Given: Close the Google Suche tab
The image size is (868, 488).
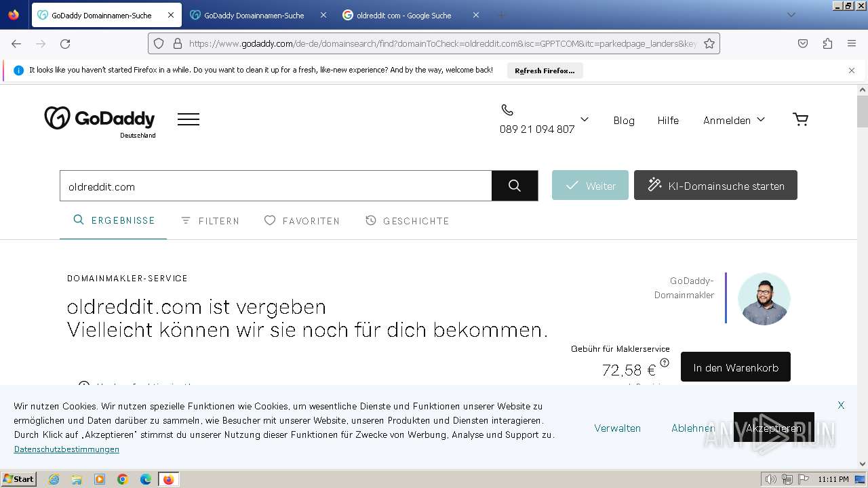Looking at the screenshot, I should 476,15.
